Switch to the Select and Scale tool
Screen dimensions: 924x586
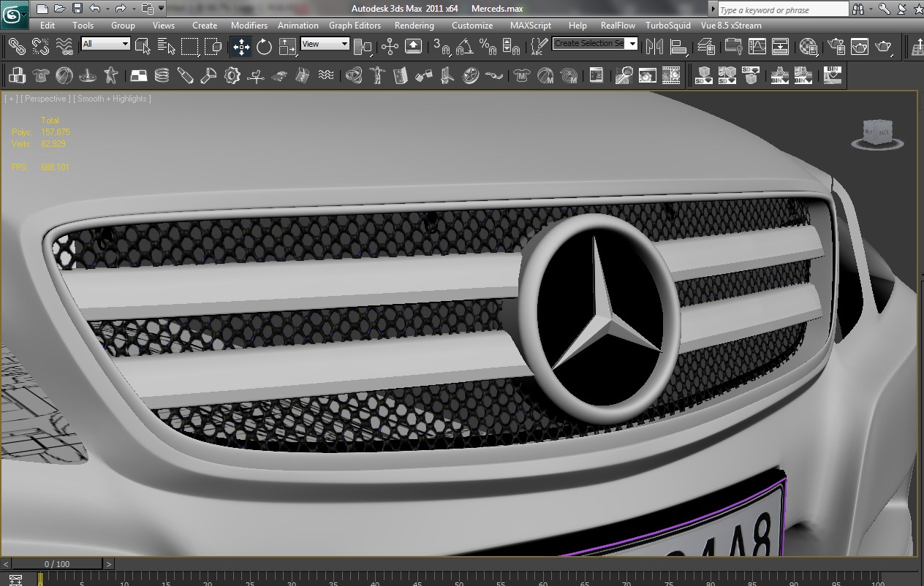tap(288, 47)
